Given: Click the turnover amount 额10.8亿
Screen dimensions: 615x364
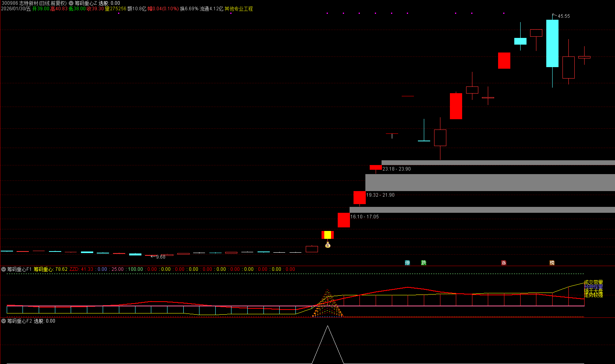Looking at the screenshot, I should click(137, 9).
